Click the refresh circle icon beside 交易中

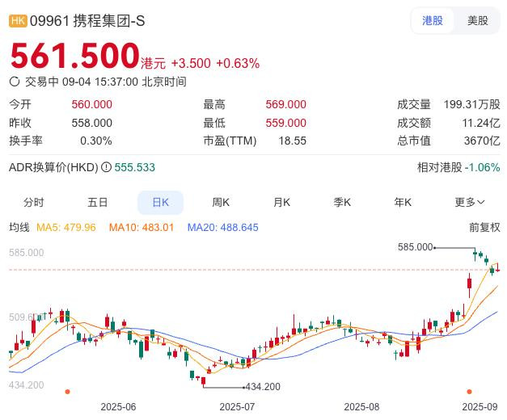(x=15, y=82)
